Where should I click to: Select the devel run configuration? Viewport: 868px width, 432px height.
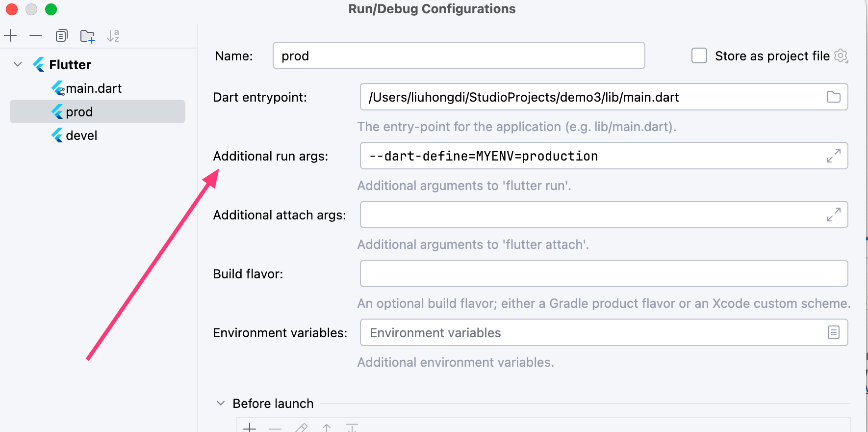(x=81, y=135)
